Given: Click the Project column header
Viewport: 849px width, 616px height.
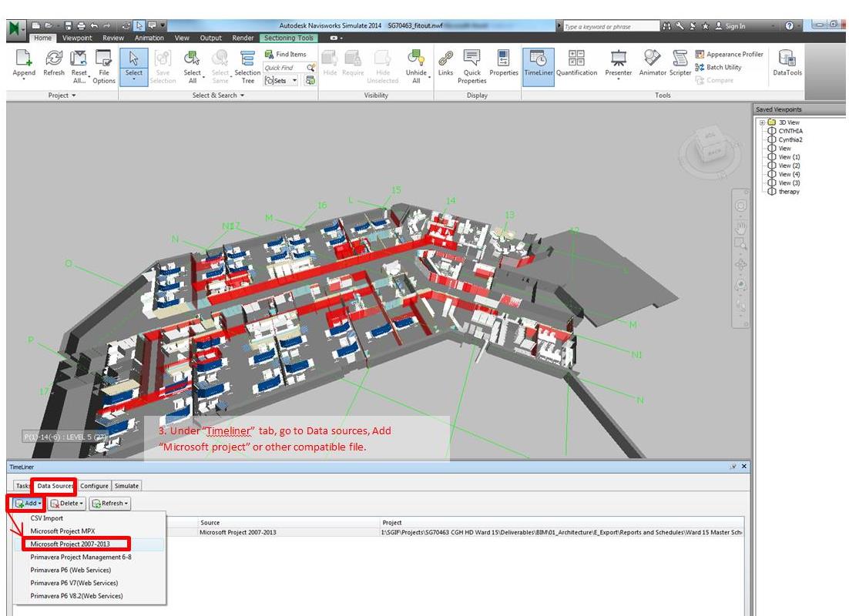Looking at the screenshot, I should 562,522.
